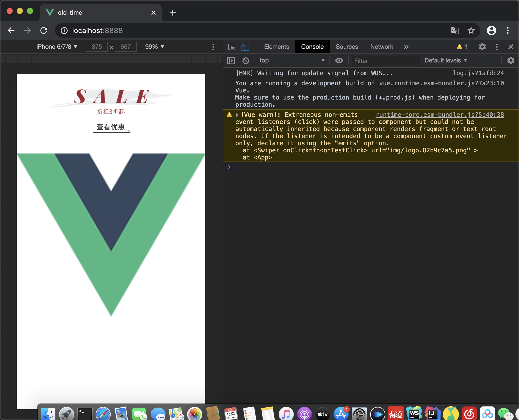Screen dimensions: 519x420
Task: Open Calendar from the dock
Action: (x=231, y=413)
